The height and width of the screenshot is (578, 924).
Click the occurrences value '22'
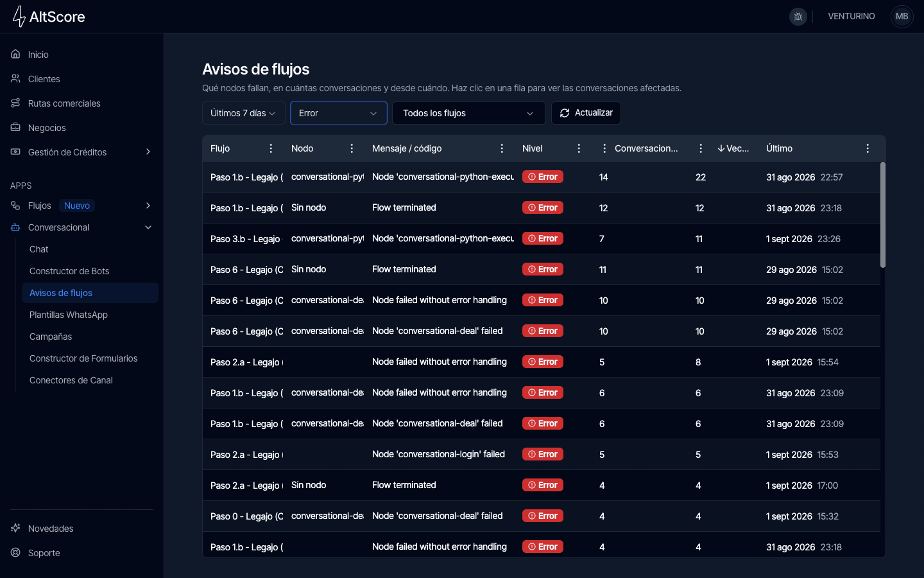701,177
